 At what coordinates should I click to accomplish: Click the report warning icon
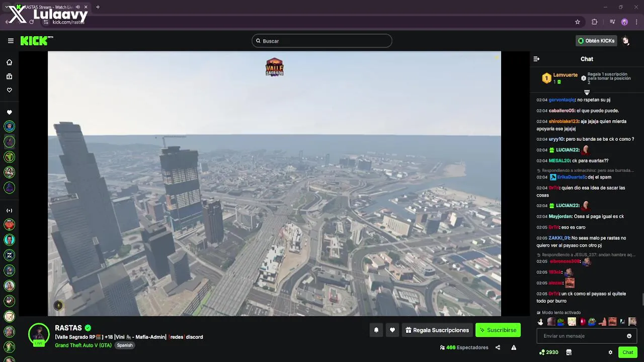click(x=514, y=347)
